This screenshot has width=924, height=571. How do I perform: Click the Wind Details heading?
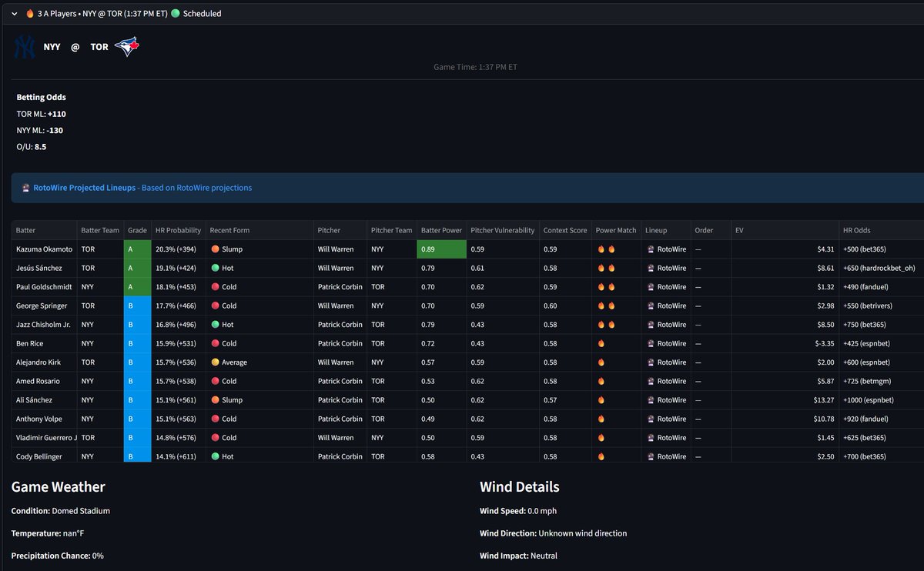point(520,486)
